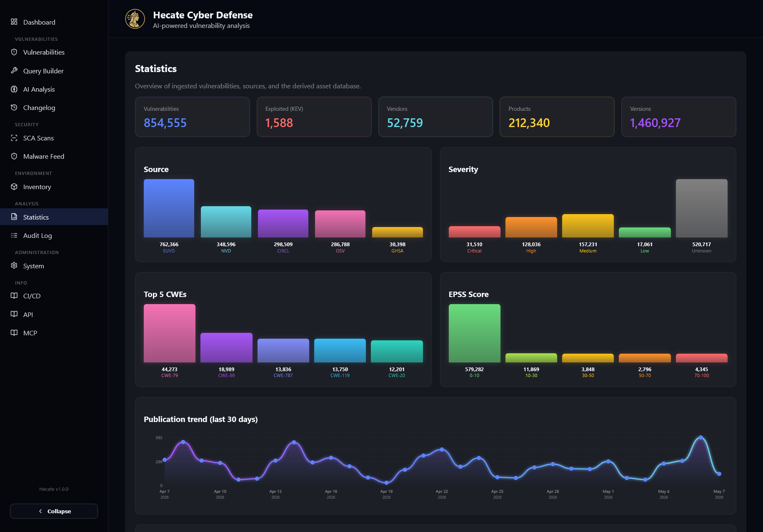Click the System gear icon

[14, 265]
